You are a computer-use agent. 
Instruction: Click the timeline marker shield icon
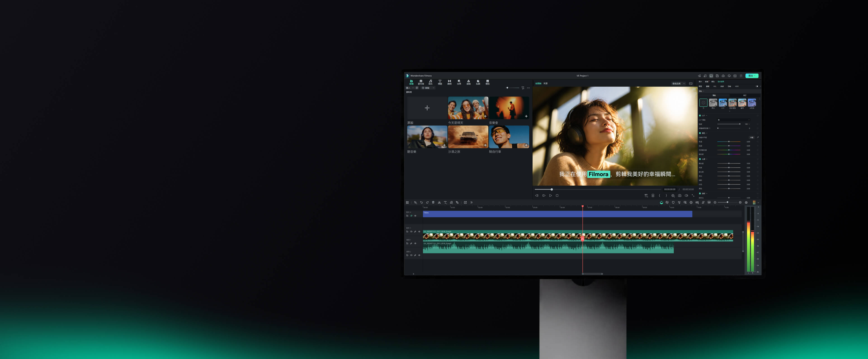click(673, 202)
